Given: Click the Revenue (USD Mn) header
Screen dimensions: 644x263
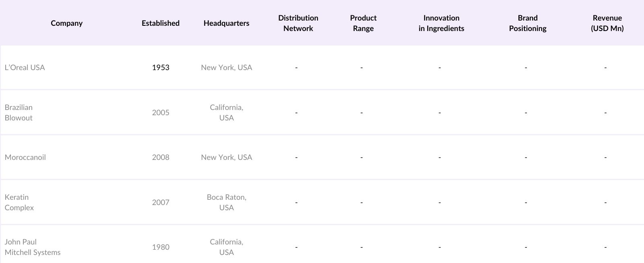Looking at the screenshot, I should coord(607,23).
